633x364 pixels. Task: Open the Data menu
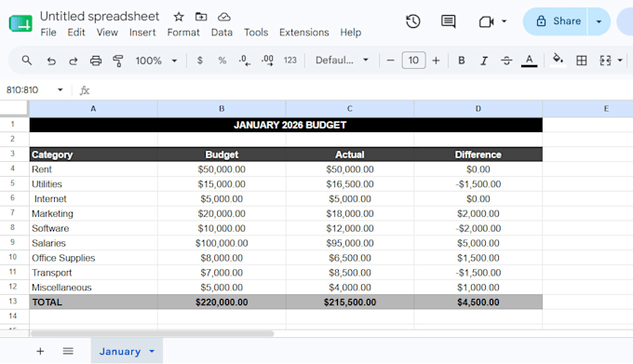222,33
